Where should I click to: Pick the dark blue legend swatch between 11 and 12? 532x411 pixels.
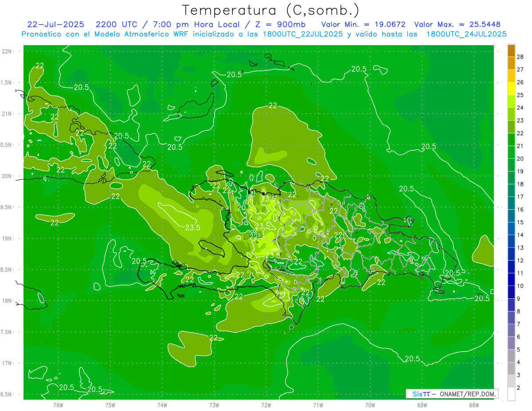coord(511,267)
